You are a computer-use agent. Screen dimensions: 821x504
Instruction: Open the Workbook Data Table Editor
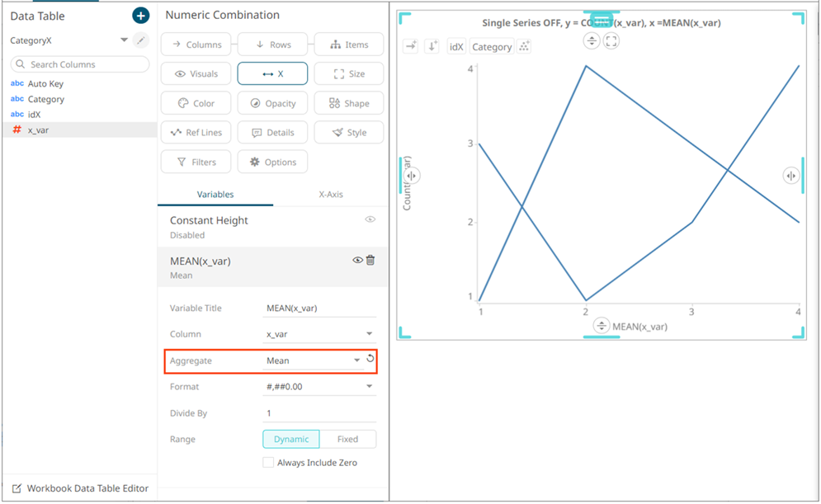(x=81, y=488)
